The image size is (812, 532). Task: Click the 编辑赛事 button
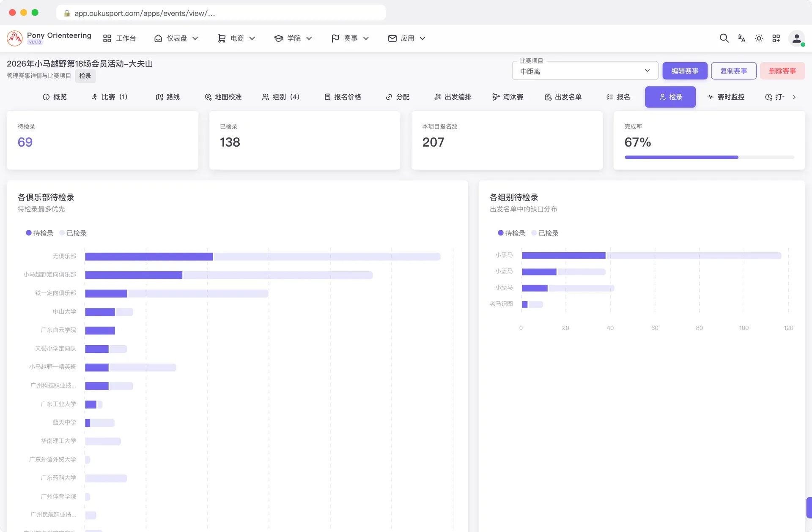685,71
